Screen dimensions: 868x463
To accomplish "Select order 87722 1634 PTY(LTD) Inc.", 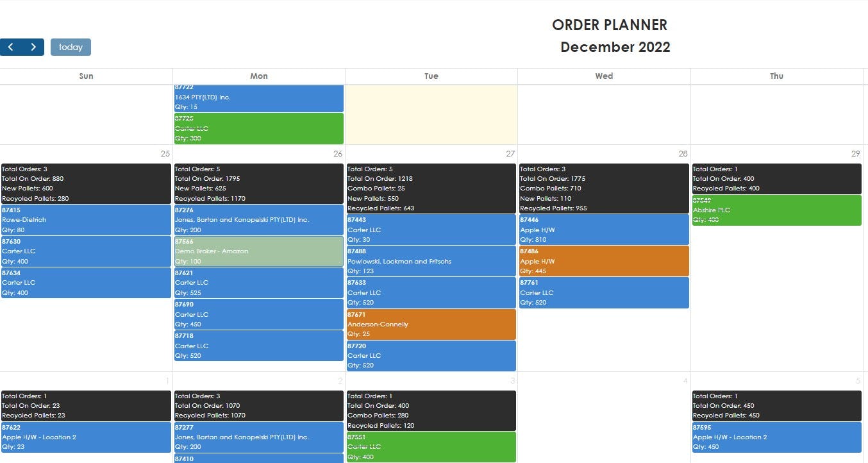I will (x=258, y=98).
